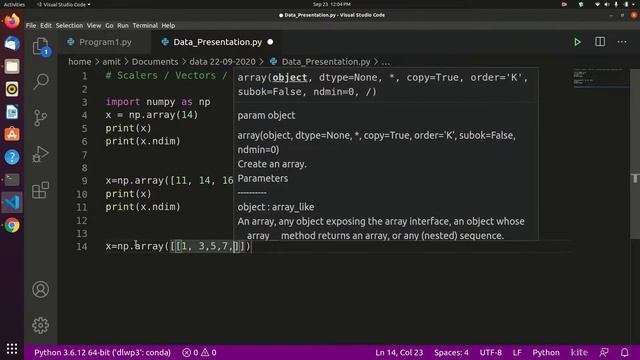Viewport: 640px width, 360px height.
Task: Select Python 3.6.12 interpreter in status bar
Action: [102, 352]
